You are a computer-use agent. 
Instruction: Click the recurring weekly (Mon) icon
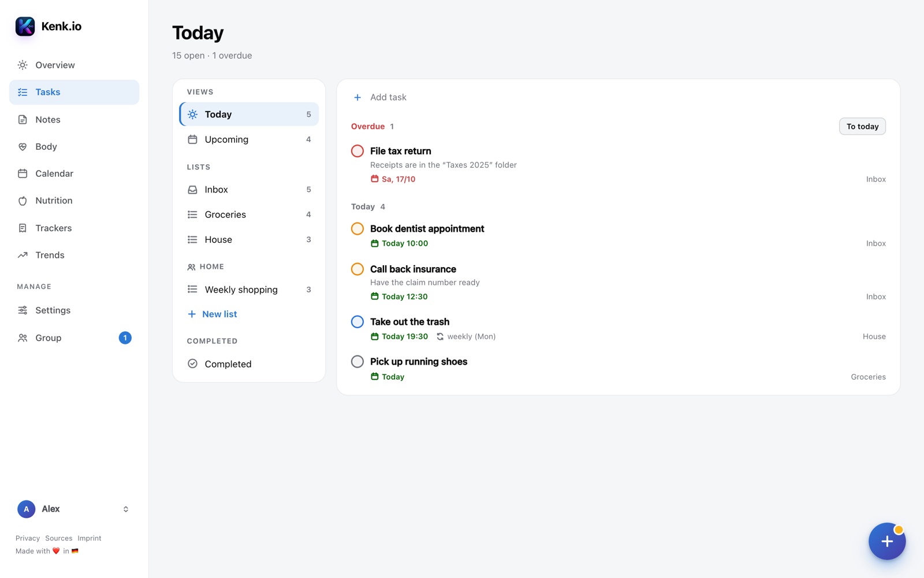tap(440, 336)
